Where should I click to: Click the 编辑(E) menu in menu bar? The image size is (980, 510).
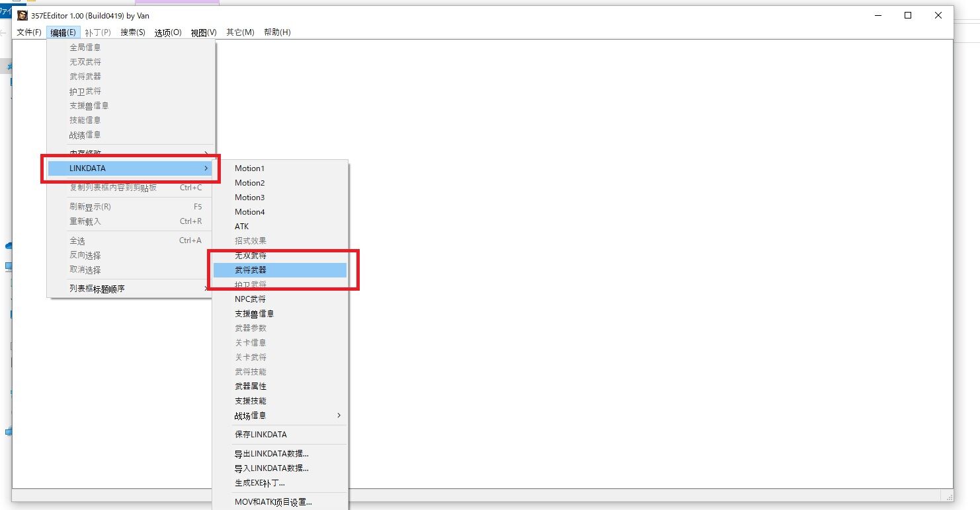(63, 32)
